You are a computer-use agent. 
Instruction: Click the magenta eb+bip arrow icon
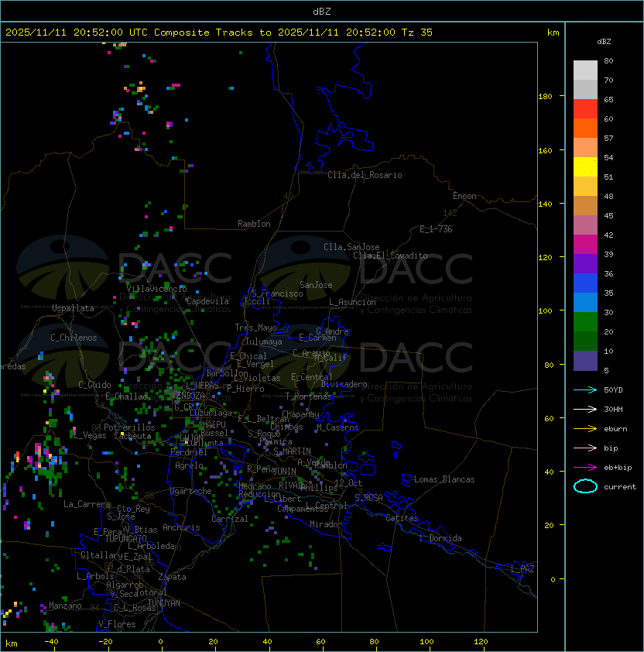[x=585, y=468]
